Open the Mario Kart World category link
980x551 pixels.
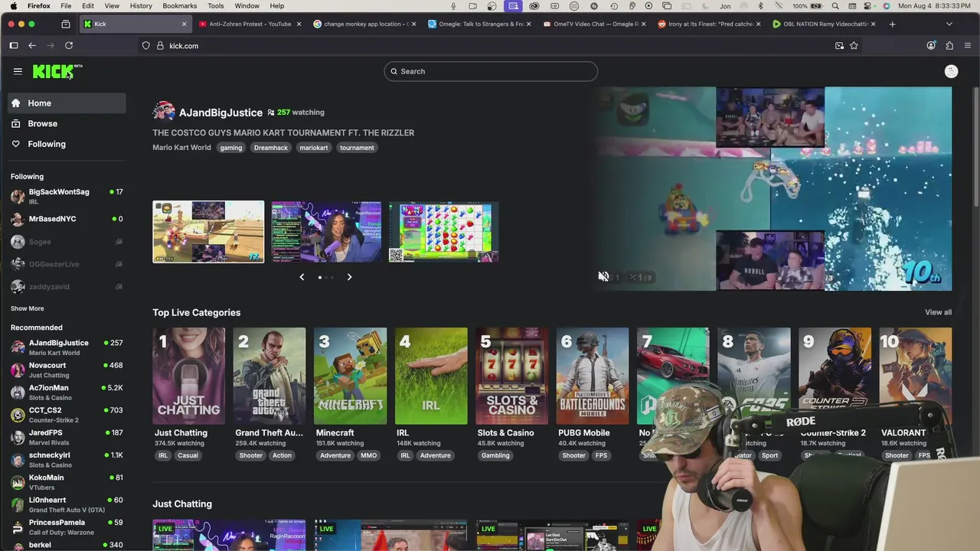(181, 148)
